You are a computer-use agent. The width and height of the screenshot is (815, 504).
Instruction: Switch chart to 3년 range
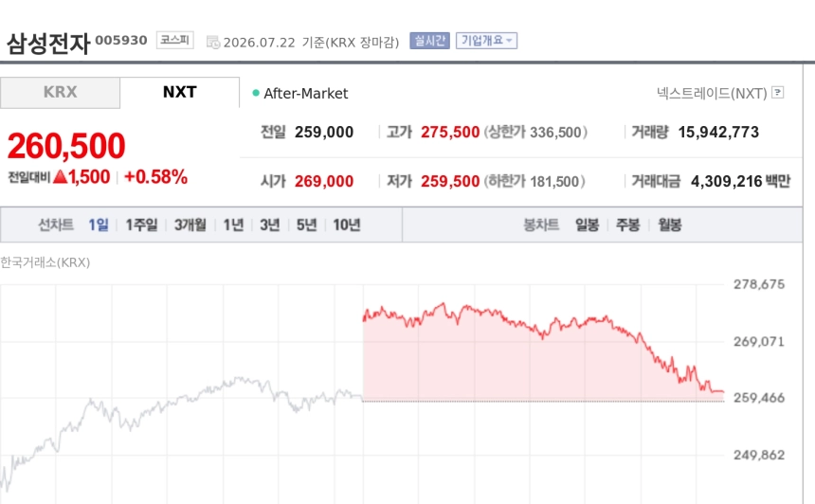pyautogui.click(x=270, y=225)
